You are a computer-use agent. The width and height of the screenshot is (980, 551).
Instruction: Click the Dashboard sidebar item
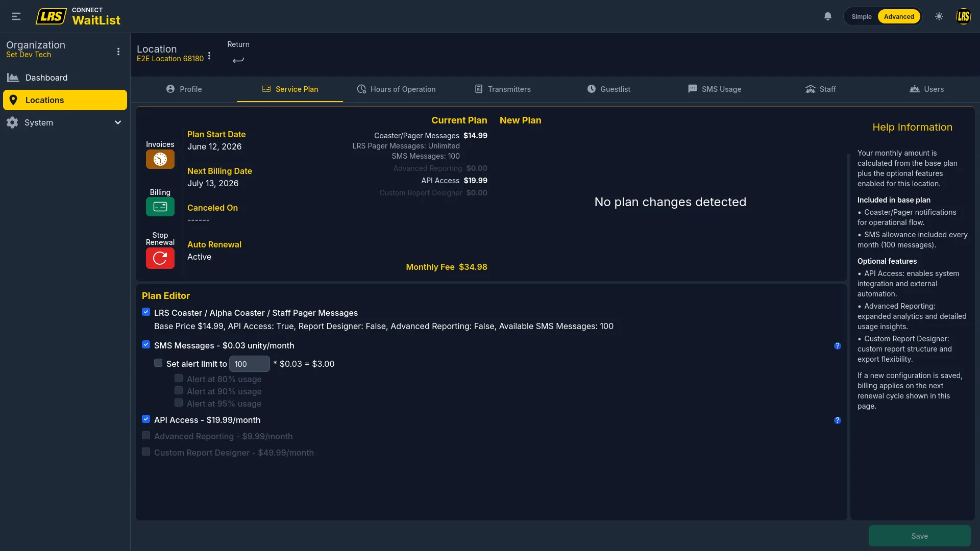point(65,78)
